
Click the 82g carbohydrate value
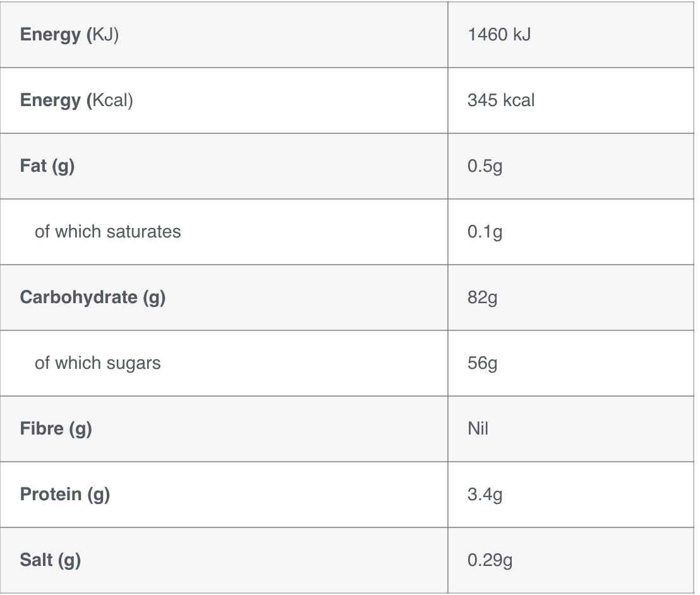coord(482,297)
